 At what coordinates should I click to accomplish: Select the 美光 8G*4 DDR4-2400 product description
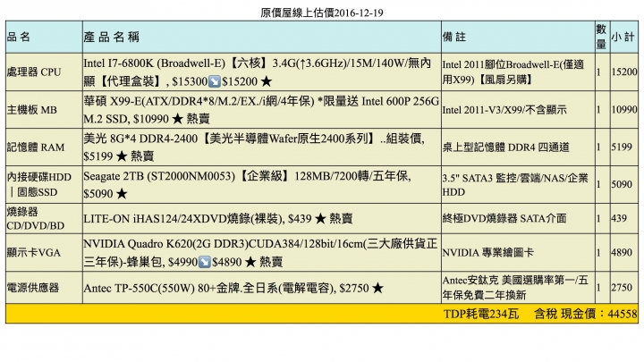pos(254,147)
